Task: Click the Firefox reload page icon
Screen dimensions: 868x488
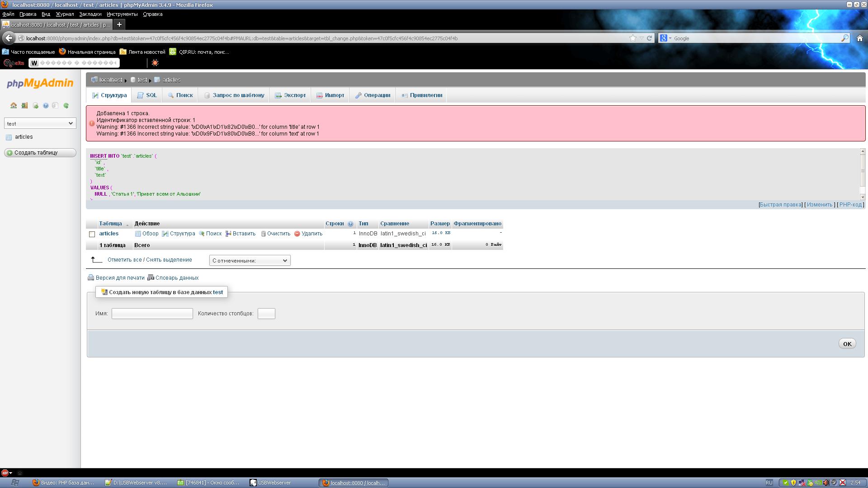Action: point(650,38)
